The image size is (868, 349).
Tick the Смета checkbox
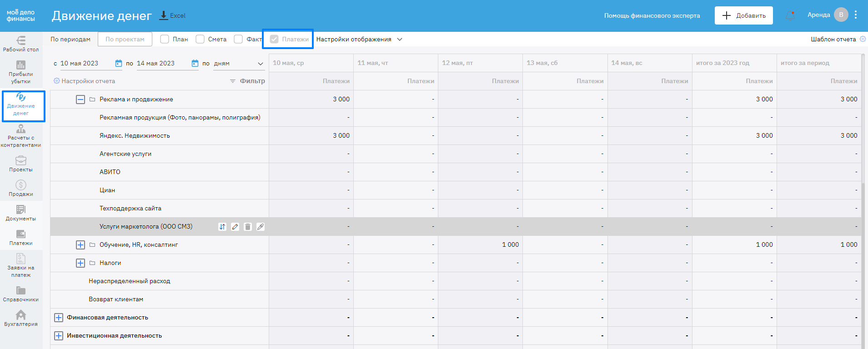tap(200, 39)
